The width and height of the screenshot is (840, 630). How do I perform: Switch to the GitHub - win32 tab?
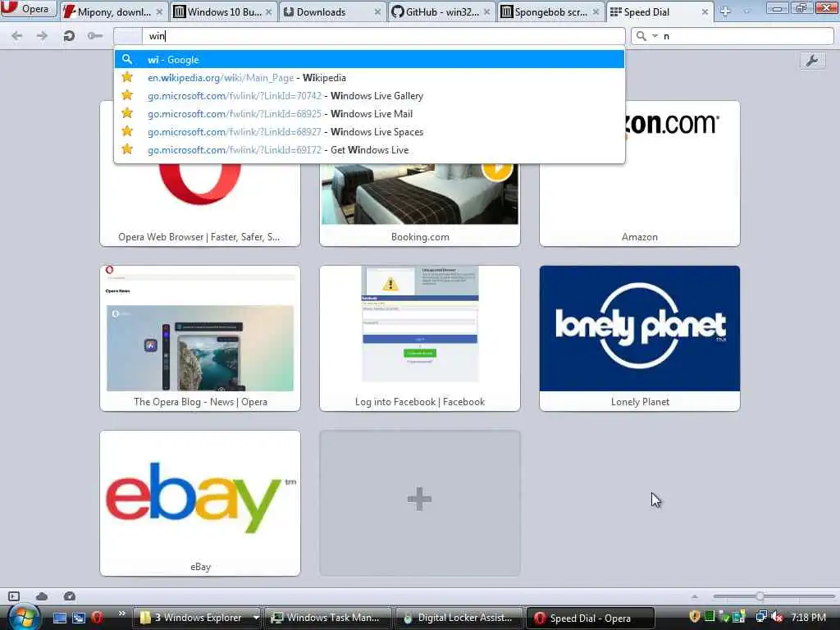(x=441, y=11)
